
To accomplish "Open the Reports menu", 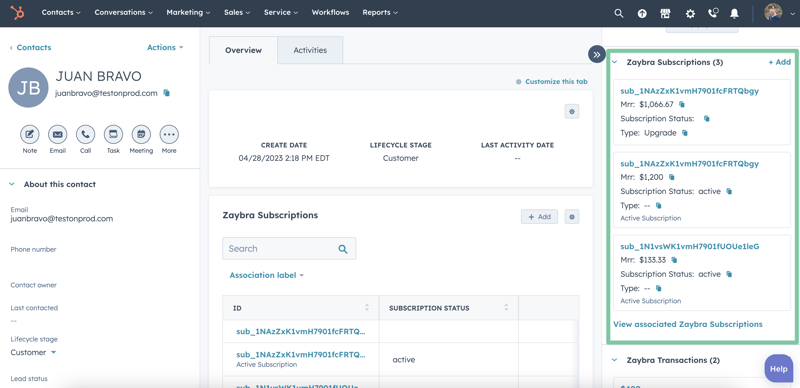I will click(x=380, y=12).
